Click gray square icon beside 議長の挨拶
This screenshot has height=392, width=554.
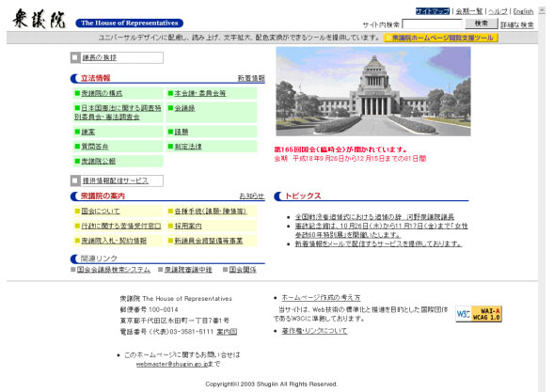click(75, 57)
